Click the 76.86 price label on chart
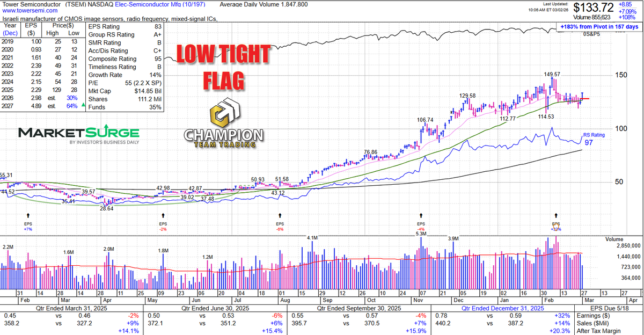The image size is (644, 335). (370, 152)
